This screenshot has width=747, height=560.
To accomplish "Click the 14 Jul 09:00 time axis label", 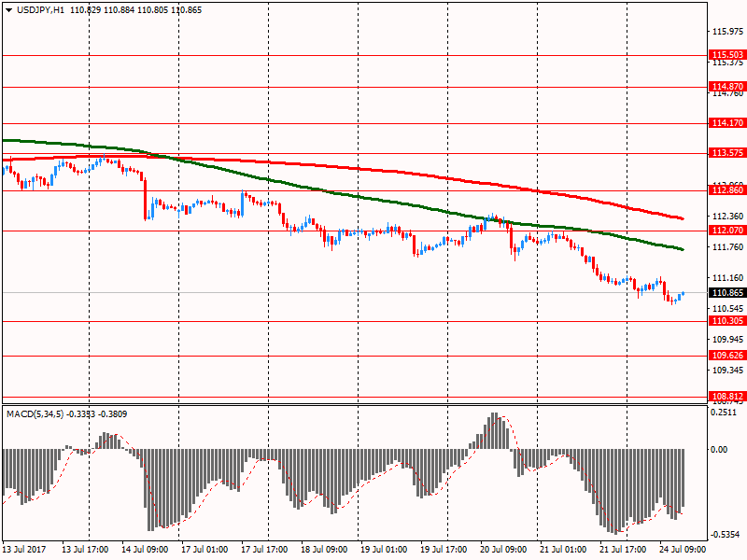I will pyautogui.click(x=145, y=550).
